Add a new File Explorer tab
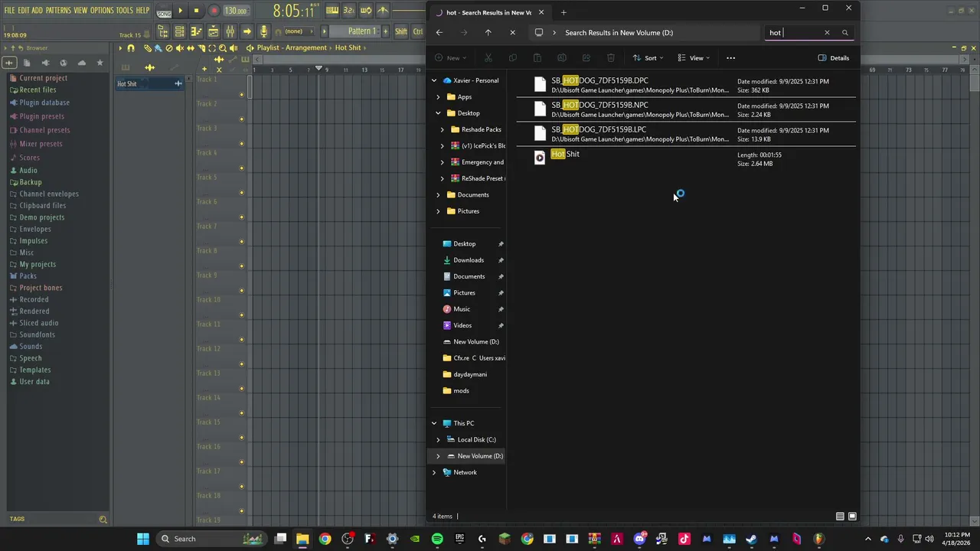 [563, 12]
